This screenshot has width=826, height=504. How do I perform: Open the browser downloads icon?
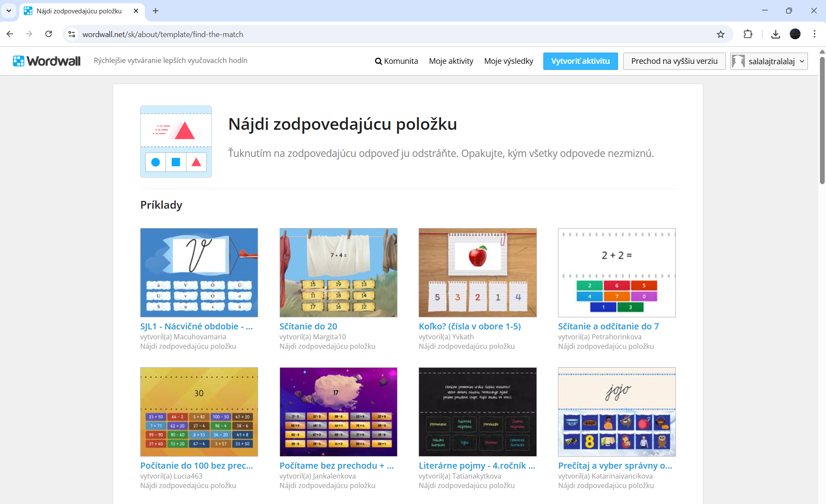pos(776,34)
